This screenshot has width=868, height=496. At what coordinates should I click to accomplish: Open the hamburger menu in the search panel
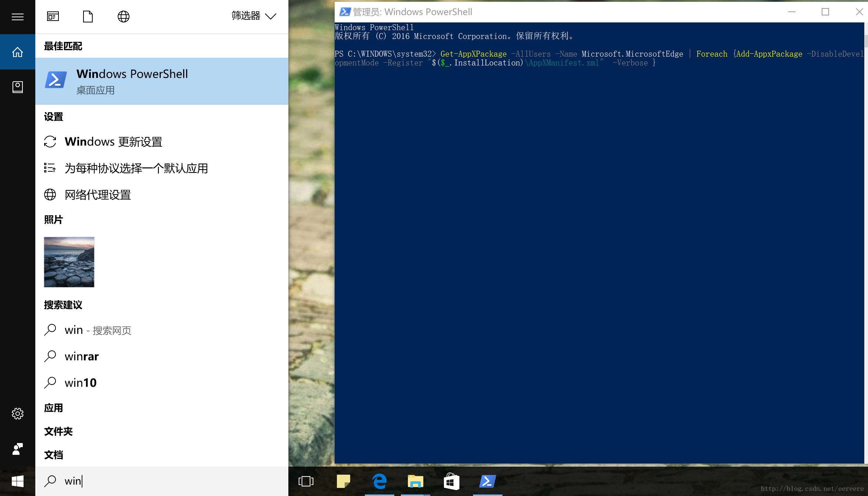[17, 17]
